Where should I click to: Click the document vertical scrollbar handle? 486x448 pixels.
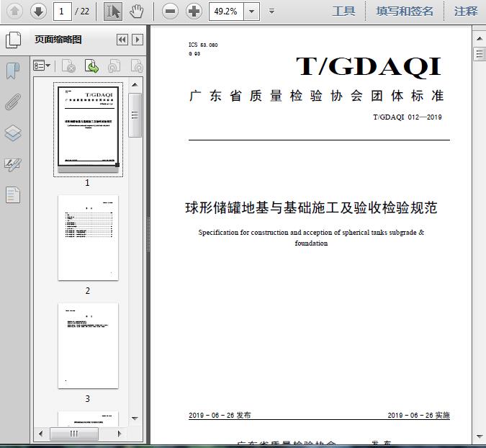pos(480,54)
